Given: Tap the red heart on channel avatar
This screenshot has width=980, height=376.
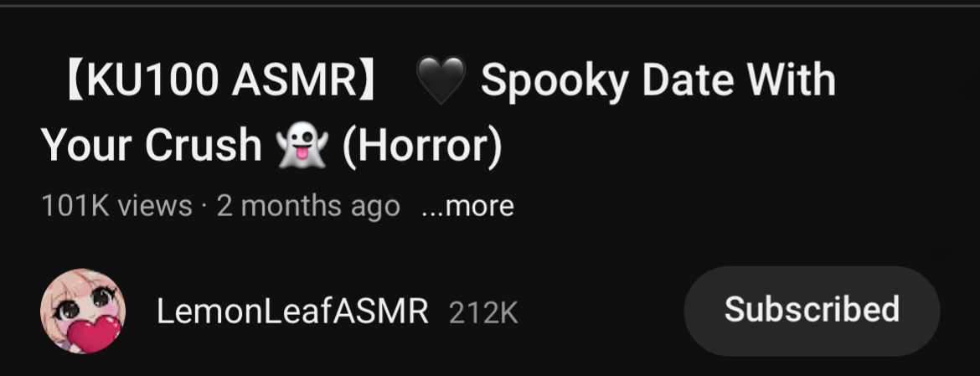Looking at the screenshot, I should click(x=94, y=333).
